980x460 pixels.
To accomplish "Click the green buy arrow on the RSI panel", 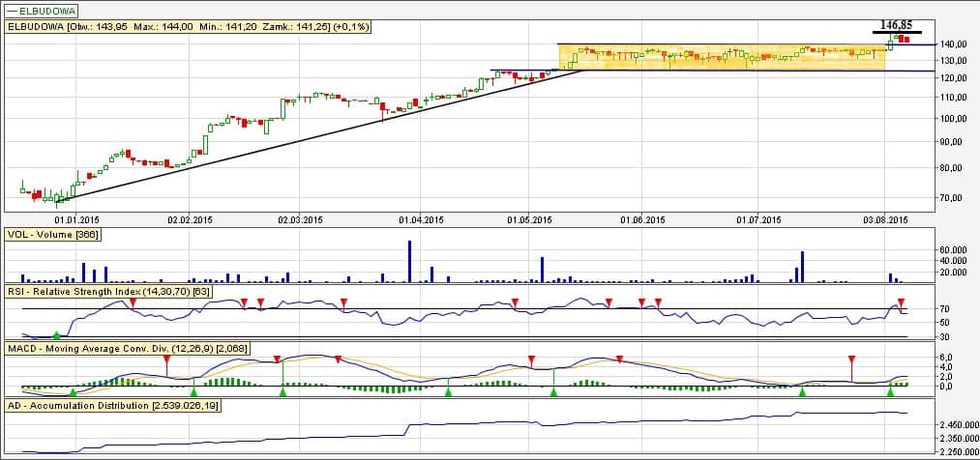I will 55,333.
